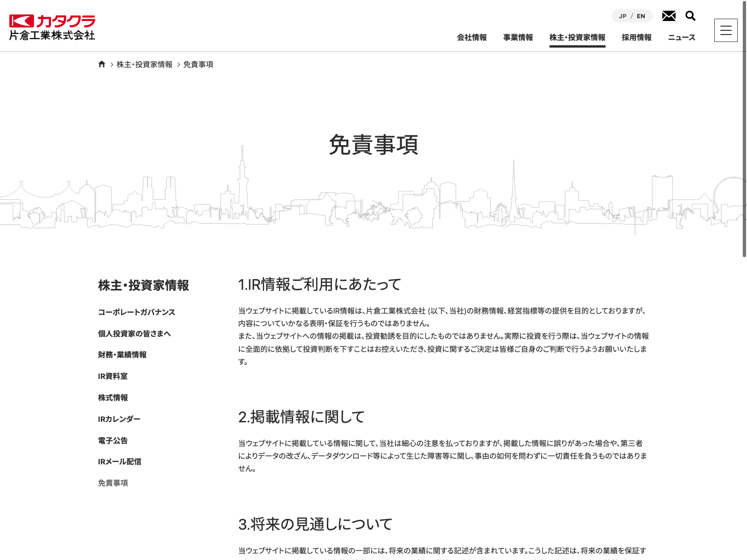This screenshot has width=747, height=560.
Task: Open the mail envelope contact icon
Action: click(669, 16)
